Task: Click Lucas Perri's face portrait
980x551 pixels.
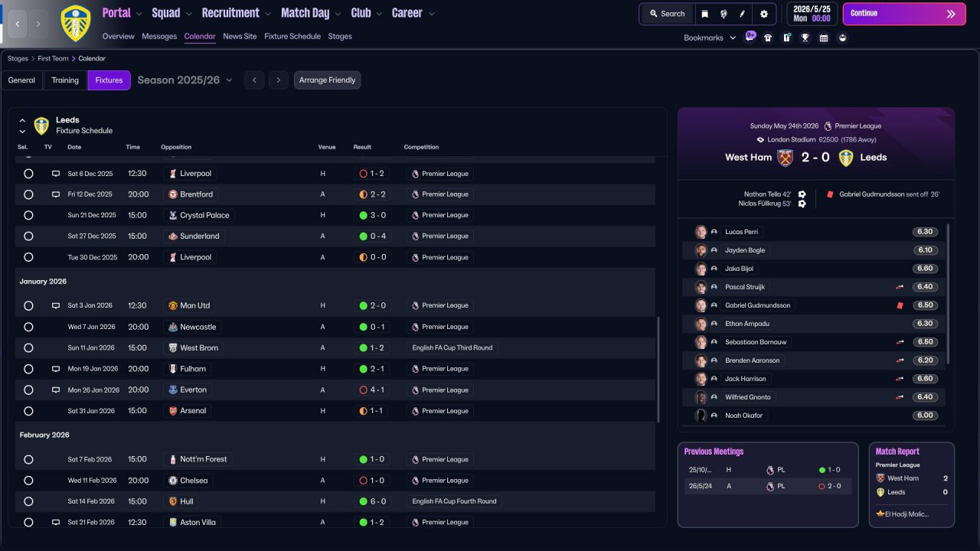Action: 701,232
